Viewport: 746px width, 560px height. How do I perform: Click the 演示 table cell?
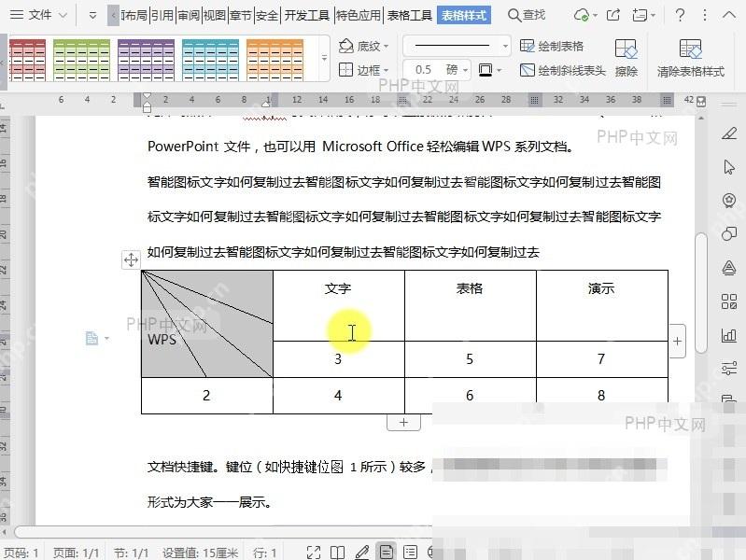point(602,305)
